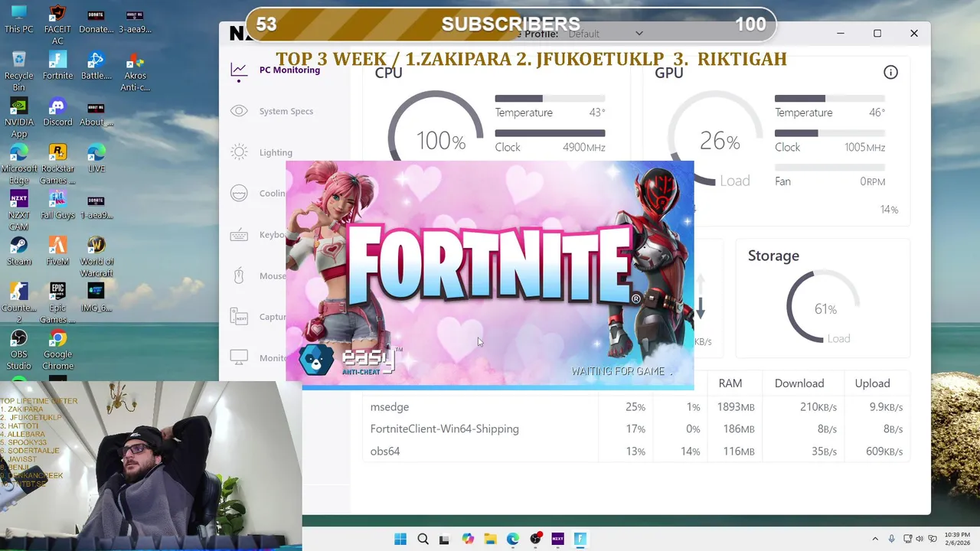
Task: Show hidden system tray icons
Action: [875, 539]
